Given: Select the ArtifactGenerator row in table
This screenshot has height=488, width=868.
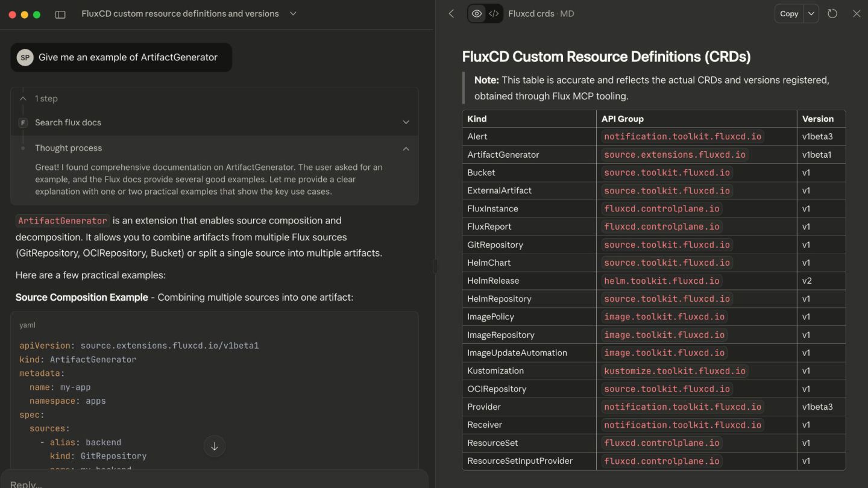Looking at the screenshot, I should coord(503,155).
